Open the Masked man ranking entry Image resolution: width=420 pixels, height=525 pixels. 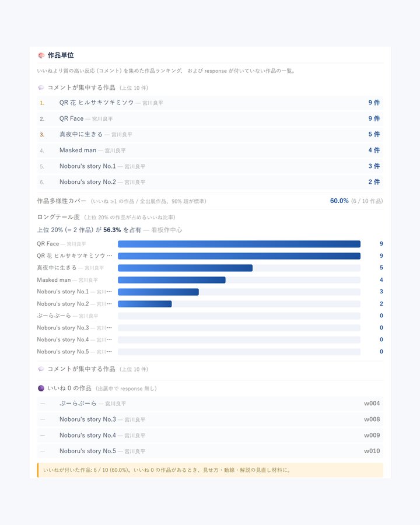[x=210, y=150]
